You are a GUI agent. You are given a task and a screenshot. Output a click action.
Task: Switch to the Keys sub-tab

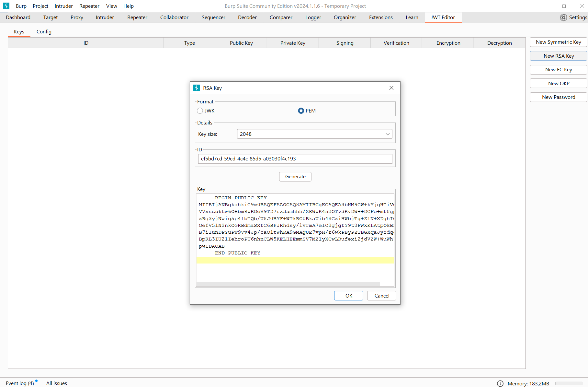19,32
